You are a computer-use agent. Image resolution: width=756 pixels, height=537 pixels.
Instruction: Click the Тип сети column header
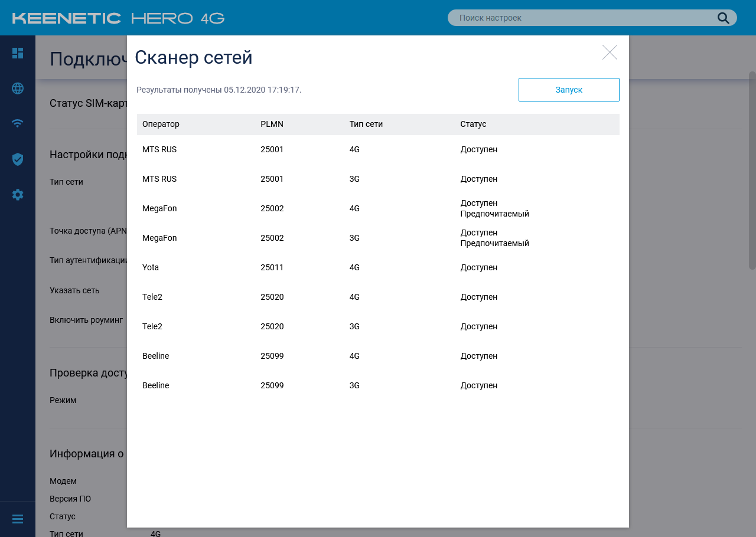(366, 125)
